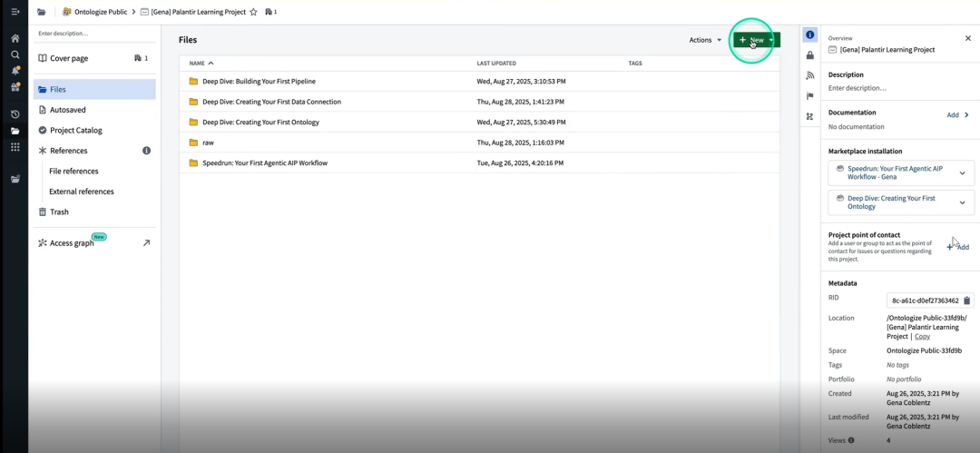Open the lock permissions icon in right rail
This screenshot has height=453, width=980.
pos(810,55)
